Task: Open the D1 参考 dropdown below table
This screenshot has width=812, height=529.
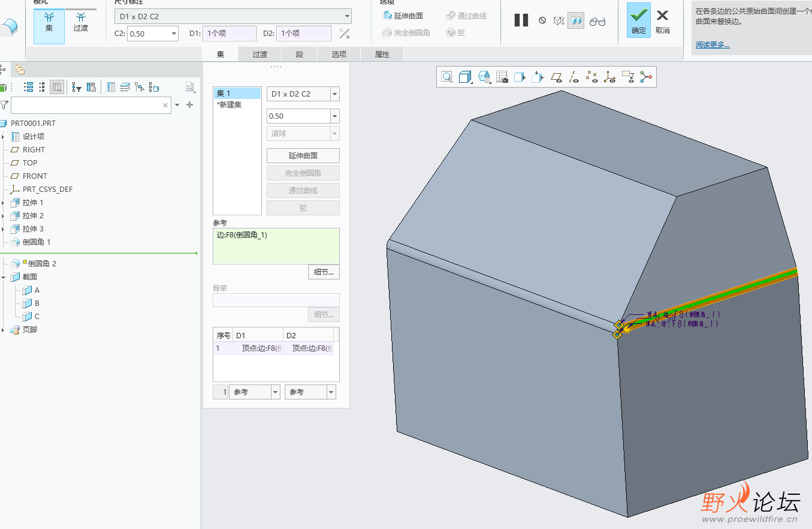Action: [x=276, y=392]
